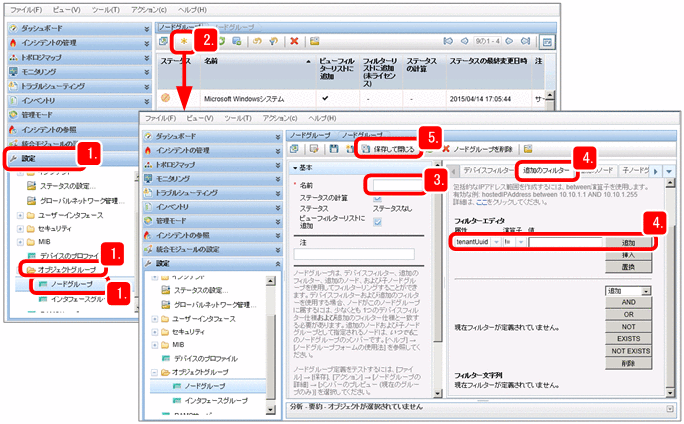The height and width of the screenshot is (424, 684).
Task: Collapse the 設定 panel chevron in front sidebar
Action: click(278, 264)
